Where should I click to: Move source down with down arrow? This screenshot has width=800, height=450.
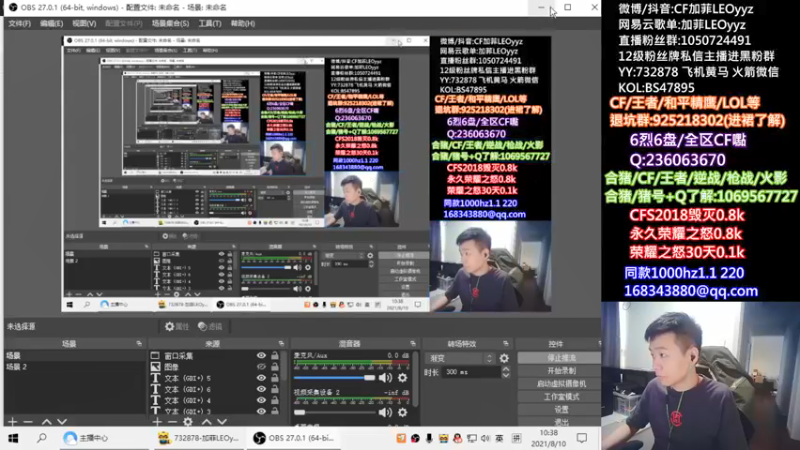[222, 422]
